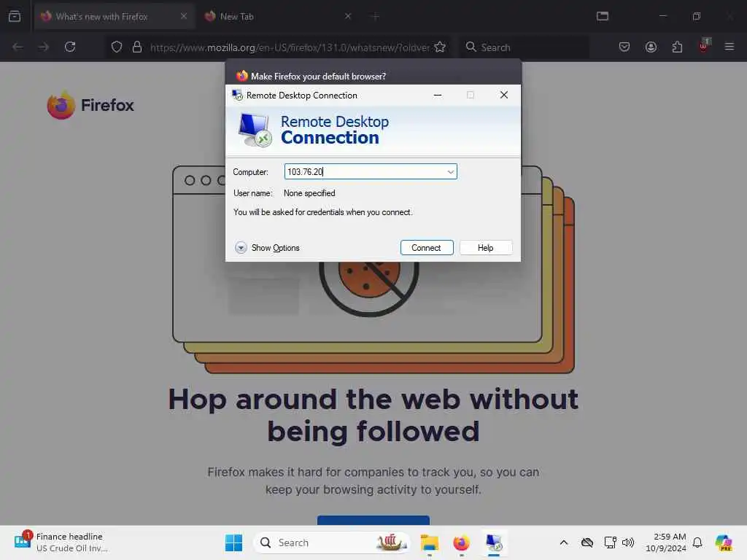Image resolution: width=747 pixels, height=560 pixels.
Task: Close the Remote Desktop Connection dialog
Action: 503,95
